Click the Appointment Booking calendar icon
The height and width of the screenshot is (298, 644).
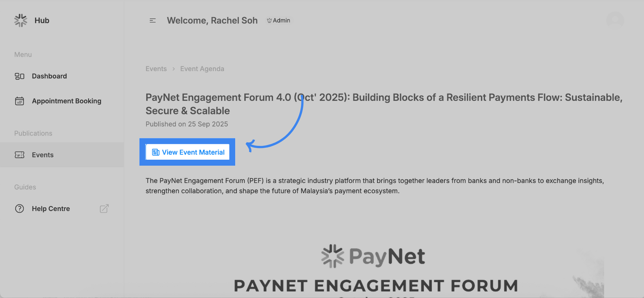point(19,101)
